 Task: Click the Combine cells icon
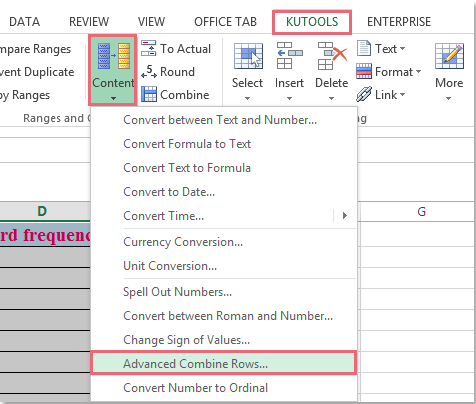coord(148,94)
